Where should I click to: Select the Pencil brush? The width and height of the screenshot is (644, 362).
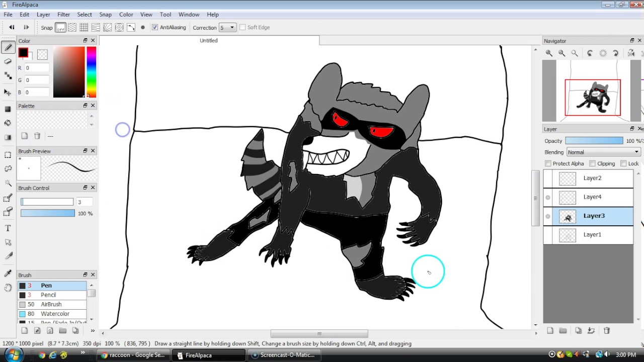[x=52, y=295]
